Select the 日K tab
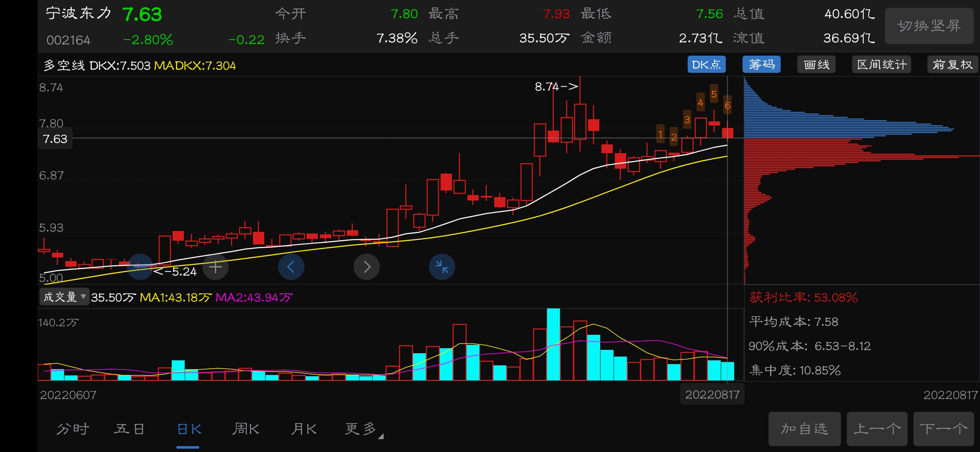Image resolution: width=980 pixels, height=452 pixels. [189, 429]
